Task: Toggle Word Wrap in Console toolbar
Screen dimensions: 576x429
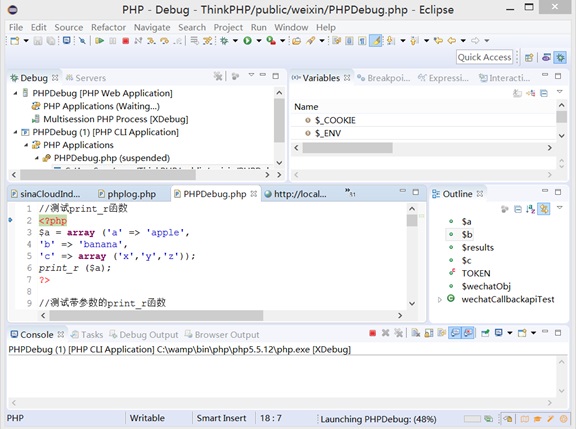Action: click(x=442, y=333)
